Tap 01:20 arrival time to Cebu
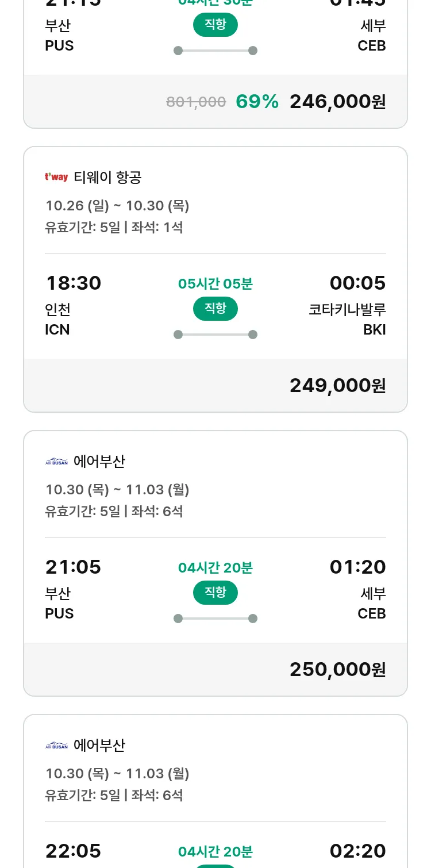This screenshot has width=431, height=868. point(357,567)
